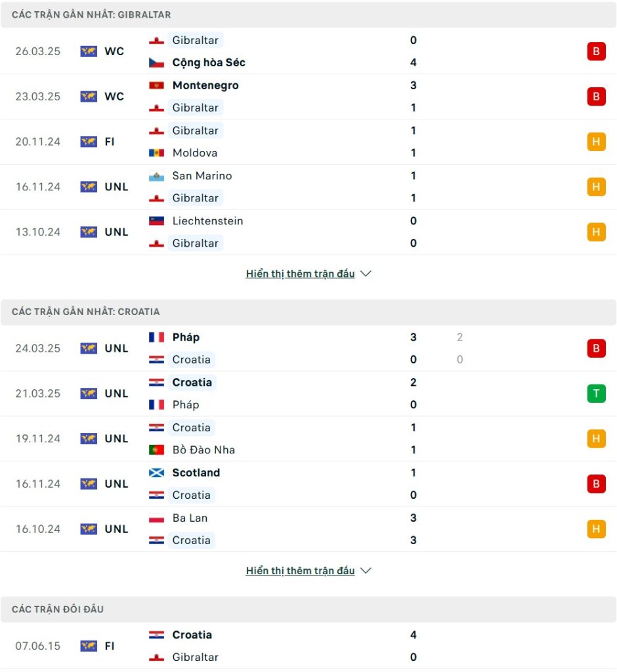Screen dimensions: 617x672
Task: Open the first Hiển thị thêm trận đấu link
Action: tap(300, 274)
